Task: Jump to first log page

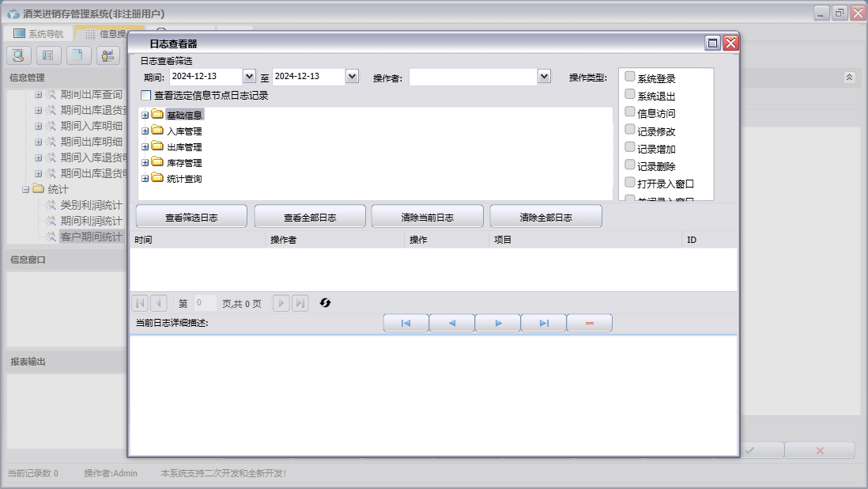Action: (140, 303)
